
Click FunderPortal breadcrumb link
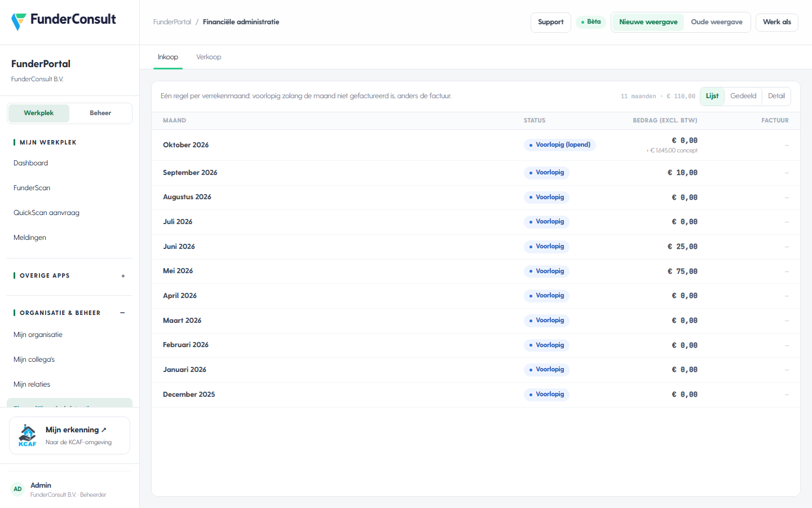172,22
